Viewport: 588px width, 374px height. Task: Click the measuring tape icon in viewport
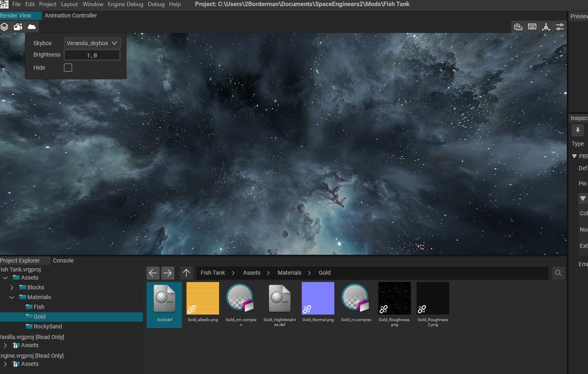(x=518, y=27)
